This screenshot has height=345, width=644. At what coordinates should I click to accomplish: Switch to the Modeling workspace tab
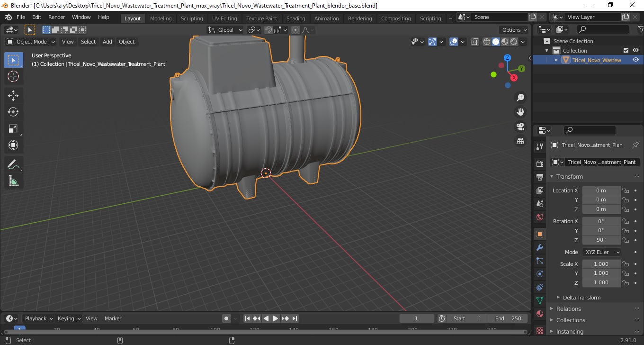161,18
